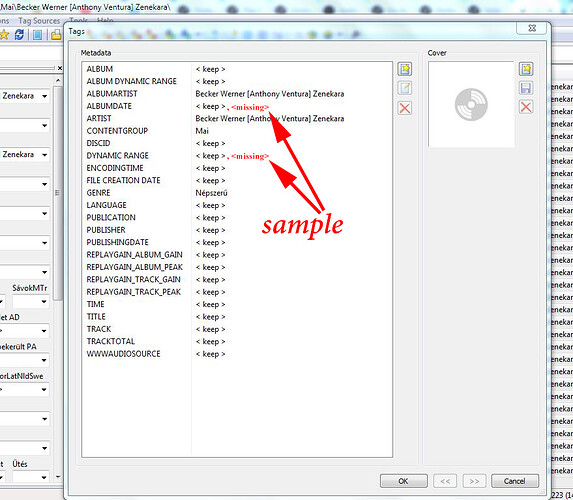This screenshot has width=573, height=500.
Task: Go to previous file with << button
Action: (445, 481)
